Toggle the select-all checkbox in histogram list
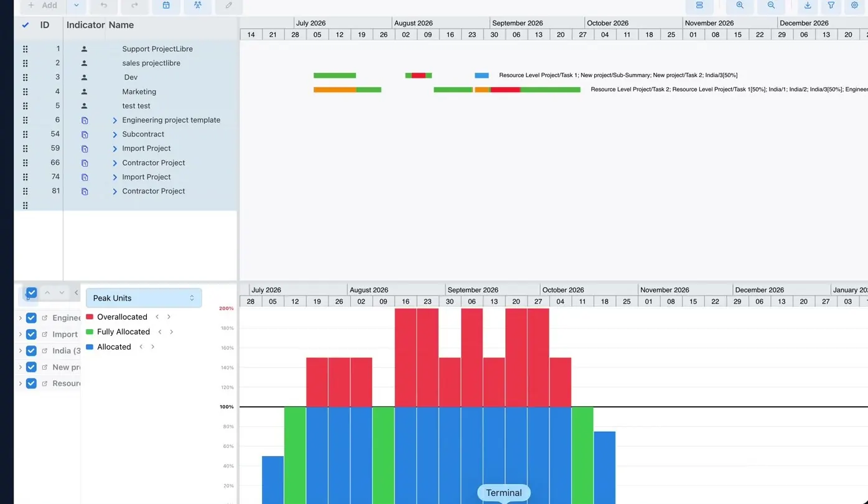This screenshot has width=868, height=504. 32,292
